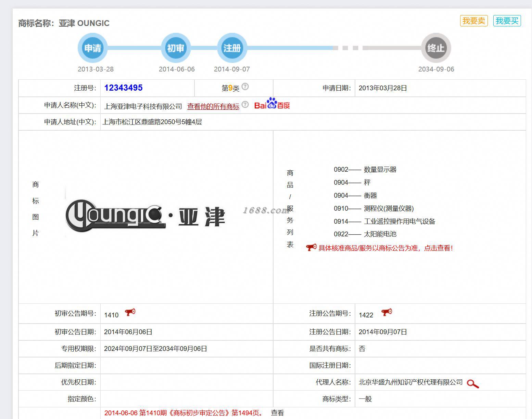Click goods item 0922 太阳能电池
Viewport: 532px width, 419px height.
[x=365, y=234]
